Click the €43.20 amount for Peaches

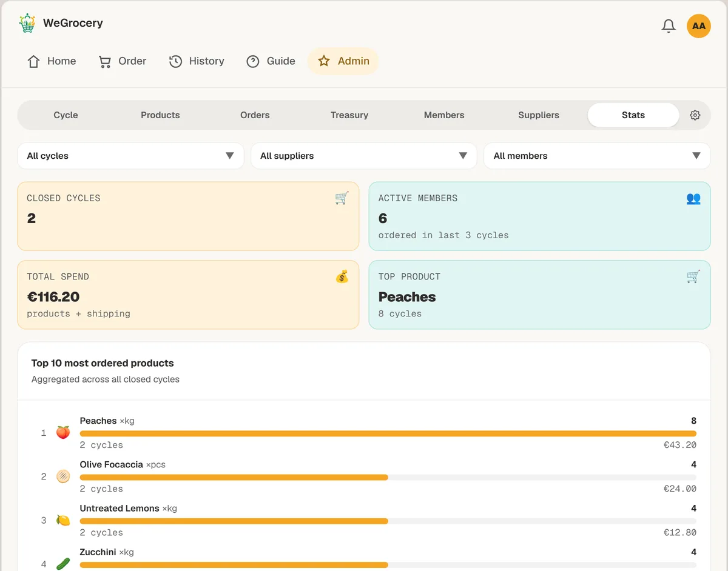tap(680, 445)
